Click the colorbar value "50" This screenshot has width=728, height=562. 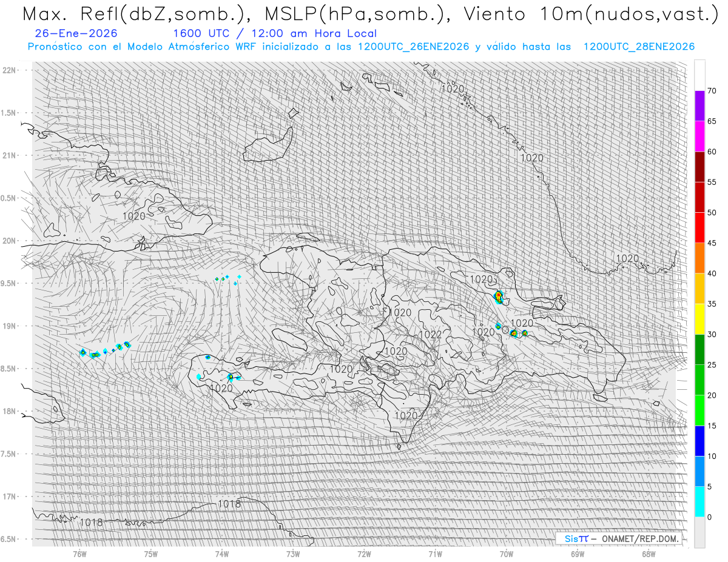point(712,213)
